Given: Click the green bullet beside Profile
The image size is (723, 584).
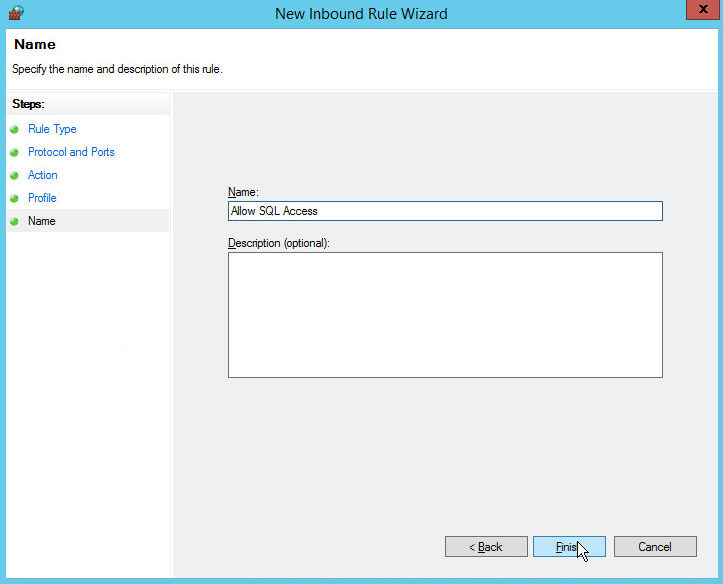Looking at the screenshot, I should 15,199.
